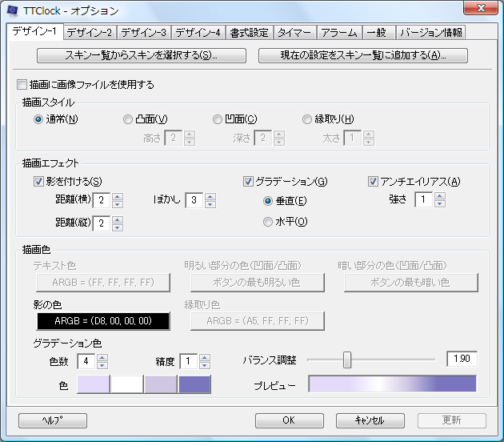Open the 一般 tab

(x=378, y=33)
